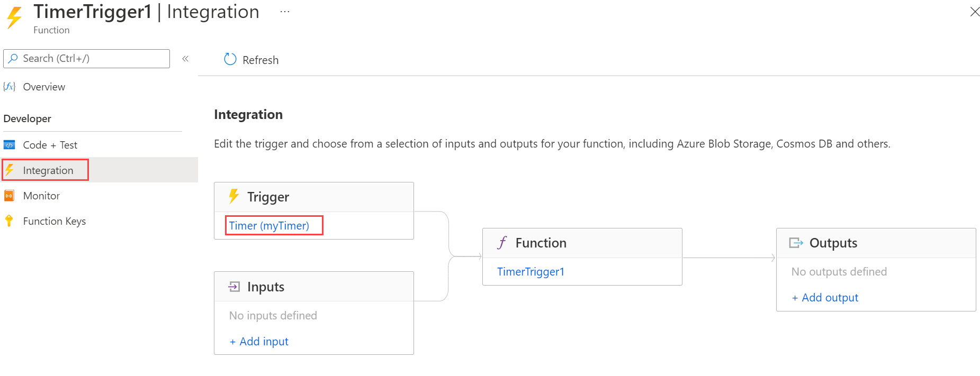The width and height of the screenshot is (980, 376).
Task: Select + Add output under Outputs
Action: point(824,297)
